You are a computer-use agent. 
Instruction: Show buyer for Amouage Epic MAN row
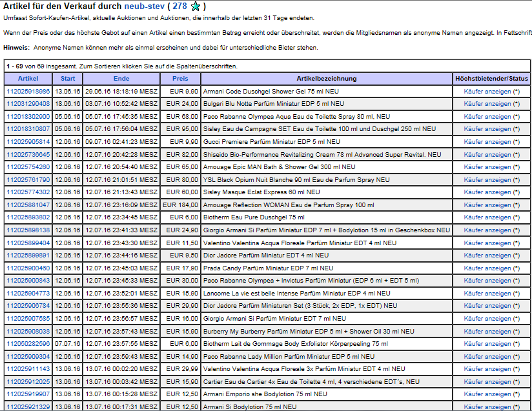coord(487,167)
